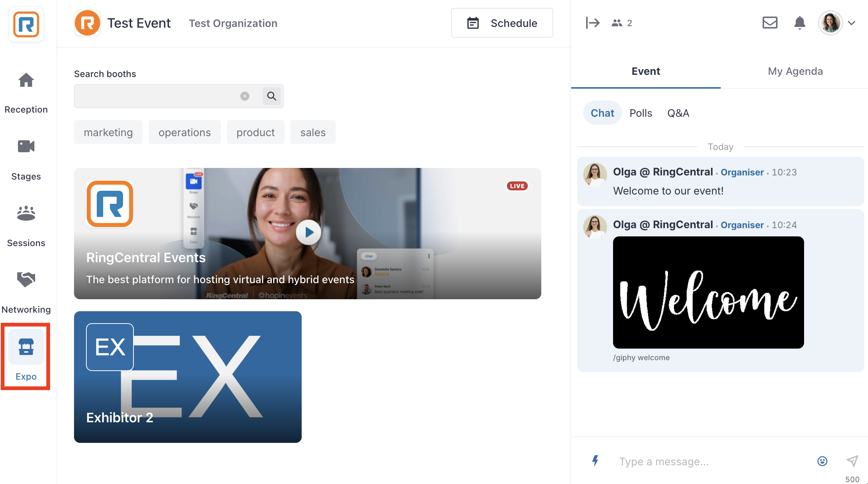The height and width of the screenshot is (484, 868).
Task: Open Sessions group icon
Action: 26,213
